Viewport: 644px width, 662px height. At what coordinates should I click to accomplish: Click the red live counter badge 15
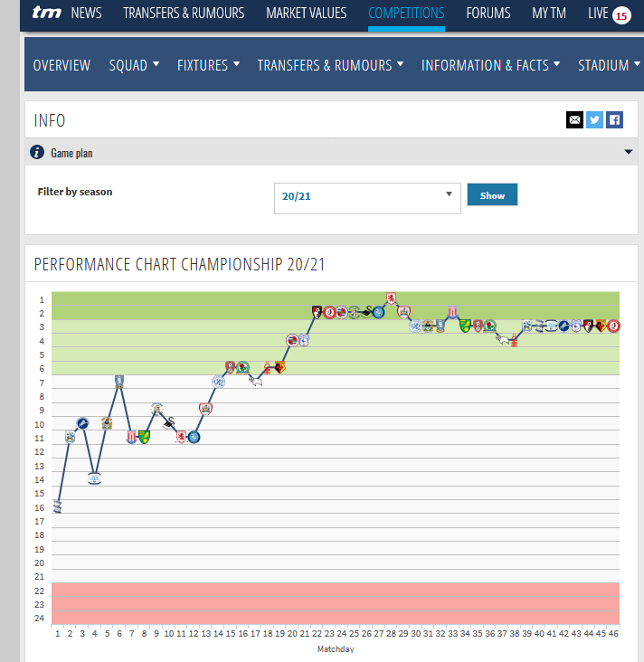[621, 16]
